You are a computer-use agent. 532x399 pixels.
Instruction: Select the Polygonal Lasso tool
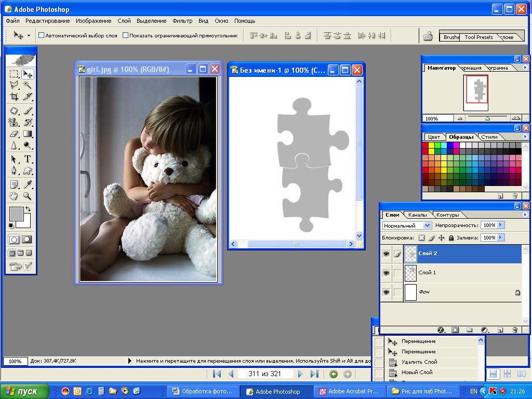tap(14, 85)
